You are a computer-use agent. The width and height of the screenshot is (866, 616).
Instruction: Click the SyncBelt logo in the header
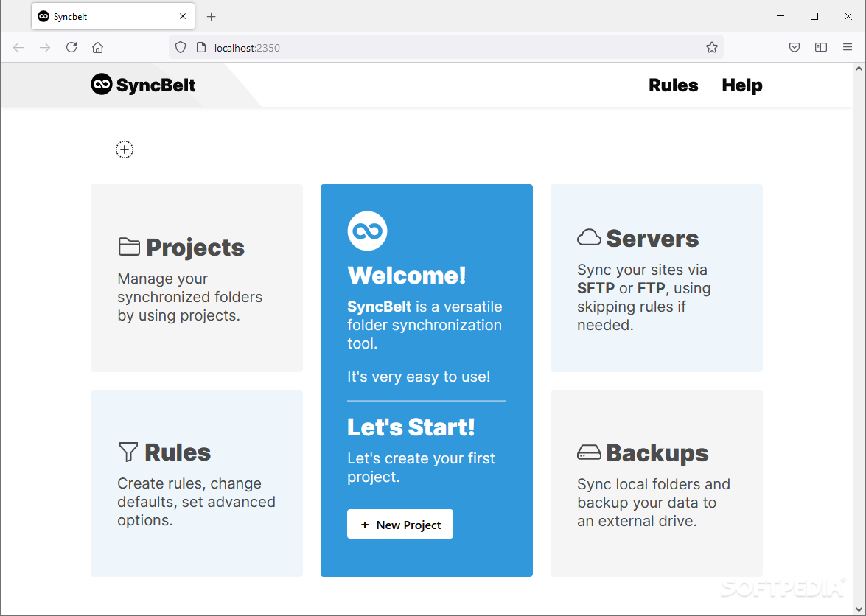click(143, 85)
